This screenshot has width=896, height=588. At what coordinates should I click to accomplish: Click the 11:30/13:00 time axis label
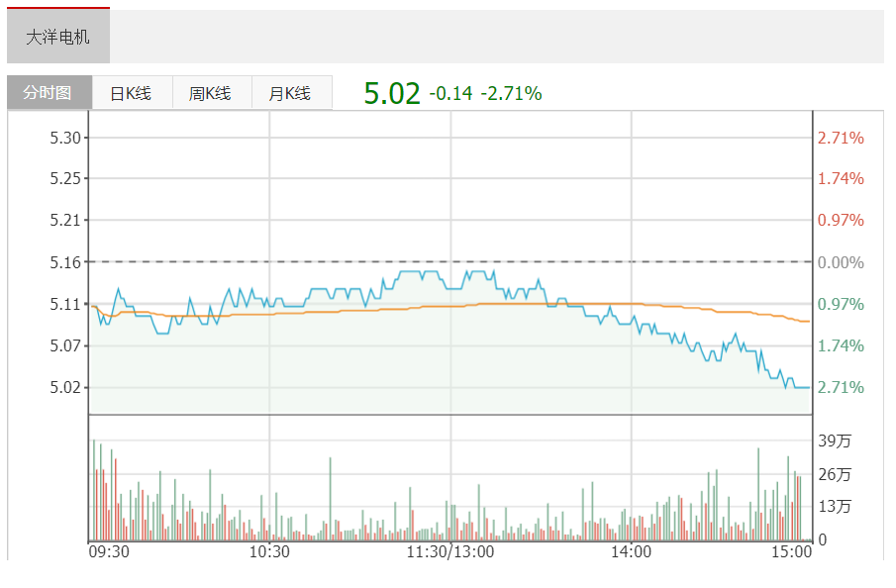pyautogui.click(x=450, y=552)
